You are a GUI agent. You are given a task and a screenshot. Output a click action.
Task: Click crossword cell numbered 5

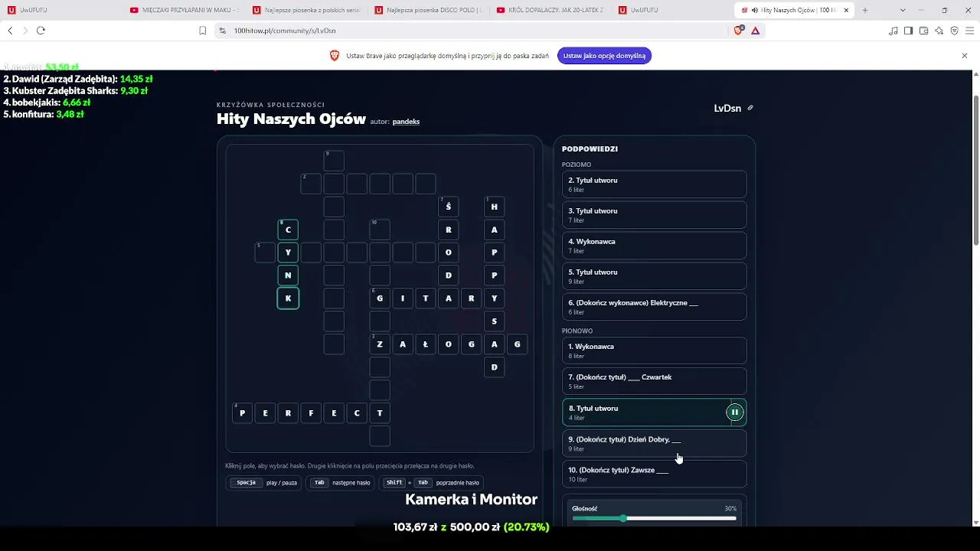pos(265,253)
